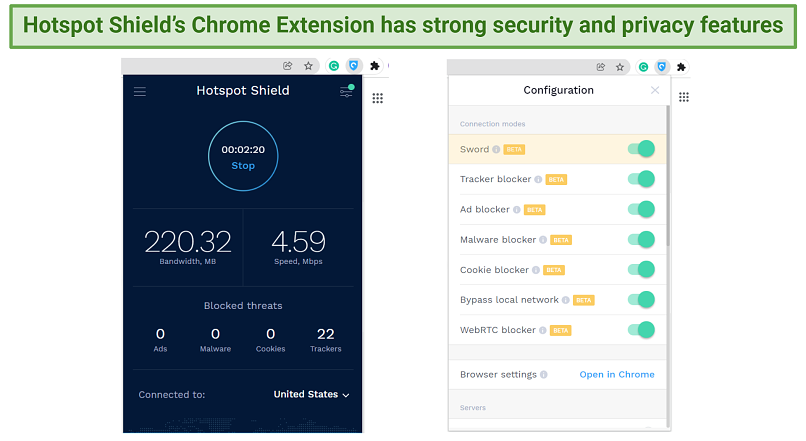Turn off the WebRTC blocker switch

[x=641, y=330]
